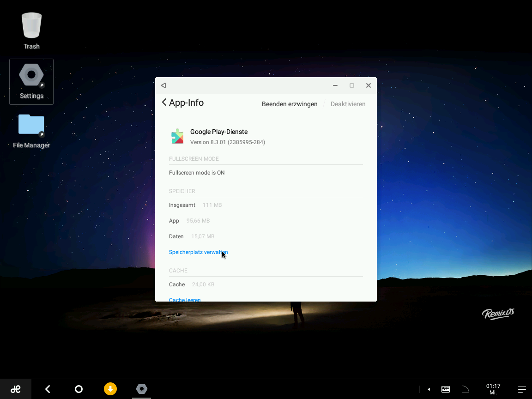This screenshot has height=399, width=532.
Task: Click the Back navigation arrow in the taskbar
Action: [47, 389]
